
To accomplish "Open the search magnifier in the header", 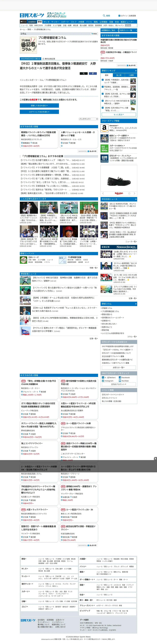I will tap(104, 15).
